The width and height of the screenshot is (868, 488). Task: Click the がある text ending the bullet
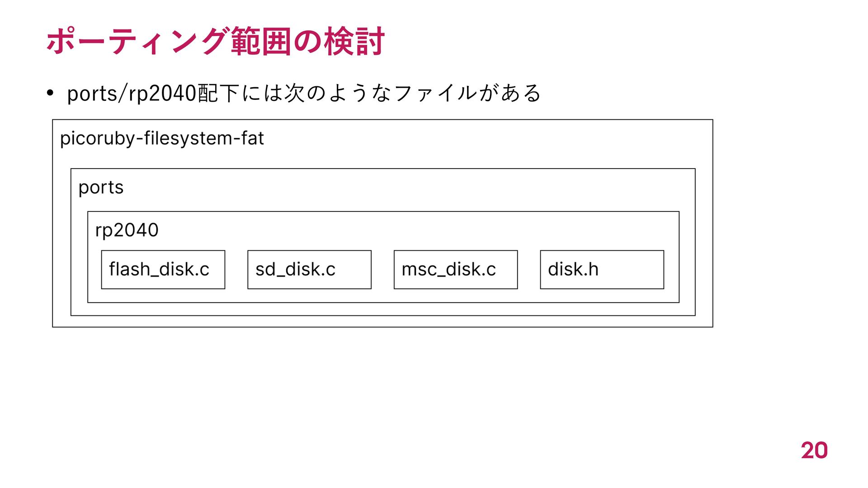pos(509,94)
